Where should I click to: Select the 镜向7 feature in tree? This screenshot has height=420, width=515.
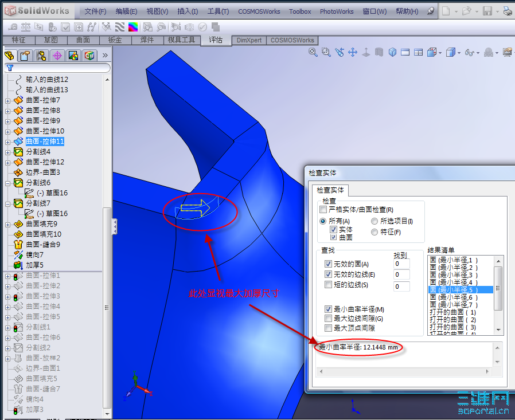[x=34, y=254]
